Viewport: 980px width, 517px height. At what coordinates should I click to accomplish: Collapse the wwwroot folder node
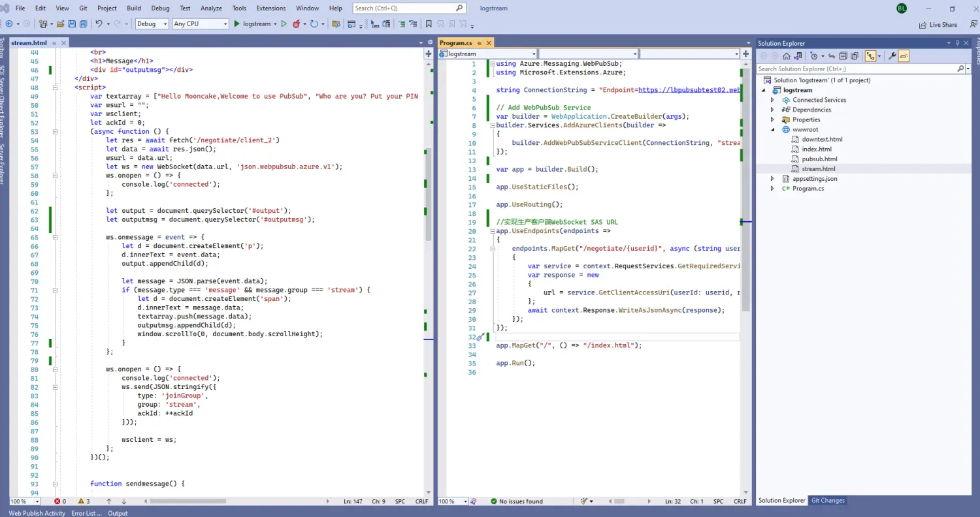coord(772,129)
